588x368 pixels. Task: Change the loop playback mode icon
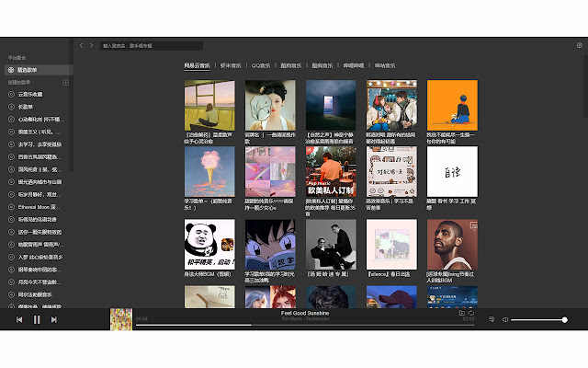pos(471,313)
